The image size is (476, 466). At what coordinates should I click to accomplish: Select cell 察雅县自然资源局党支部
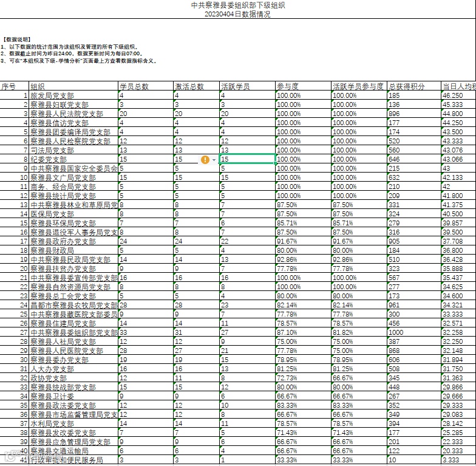73,287
